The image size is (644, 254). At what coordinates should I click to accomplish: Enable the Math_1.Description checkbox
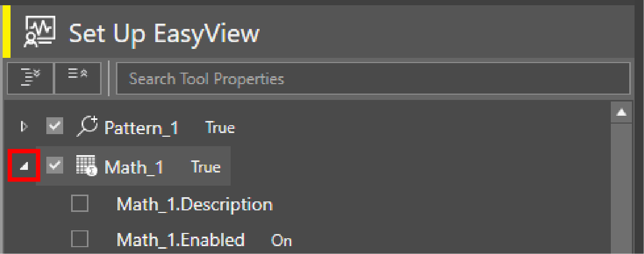80,204
